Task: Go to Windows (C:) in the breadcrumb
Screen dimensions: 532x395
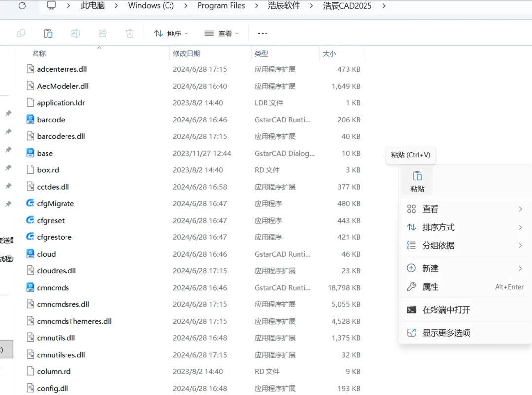Action: click(x=151, y=6)
